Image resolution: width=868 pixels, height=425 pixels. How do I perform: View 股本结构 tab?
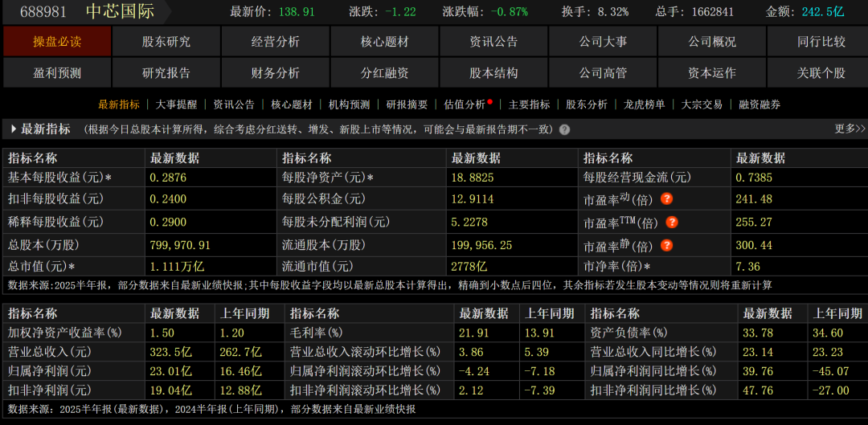point(493,72)
